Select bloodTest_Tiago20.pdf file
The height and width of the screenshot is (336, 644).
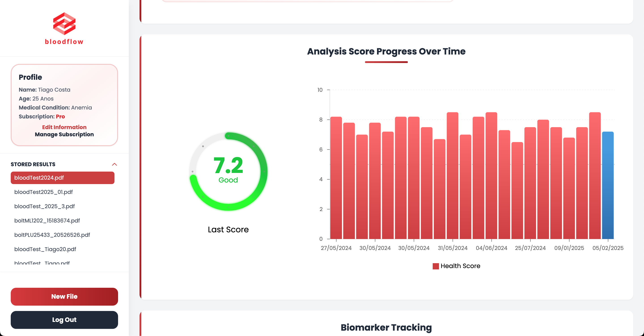pyautogui.click(x=45, y=249)
